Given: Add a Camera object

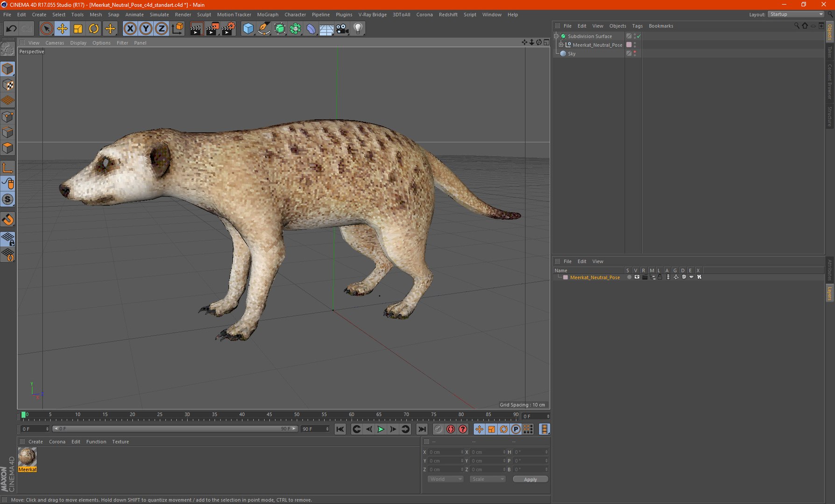Looking at the screenshot, I should tap(342, 29).
